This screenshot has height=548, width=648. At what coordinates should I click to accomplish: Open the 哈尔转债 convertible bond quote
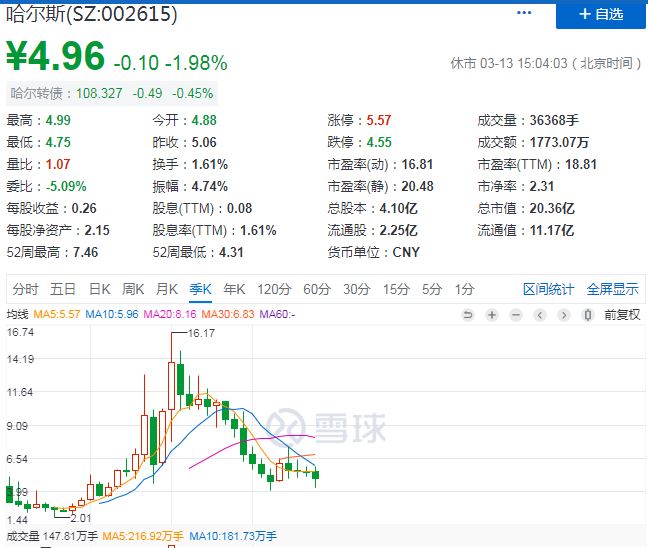point(112,93)
